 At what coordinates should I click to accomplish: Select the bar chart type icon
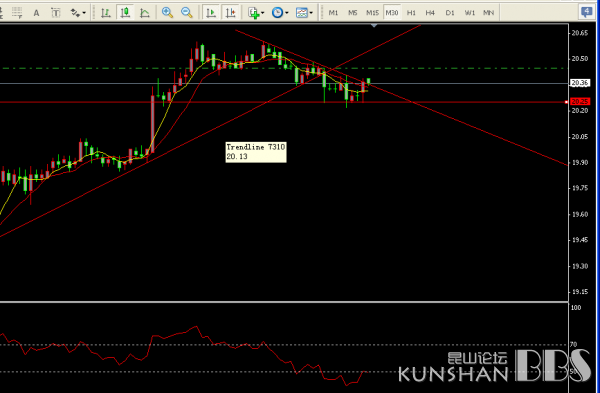coord(106,13)
